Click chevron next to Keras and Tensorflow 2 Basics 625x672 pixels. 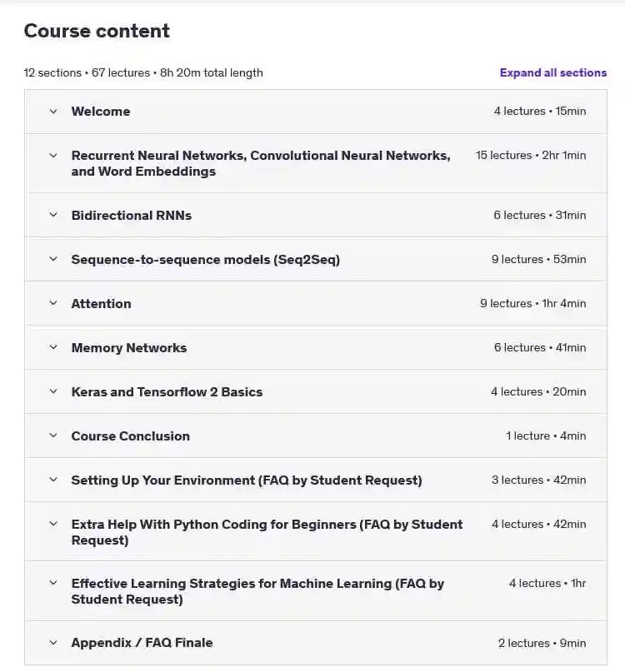(x=53, y=391)
